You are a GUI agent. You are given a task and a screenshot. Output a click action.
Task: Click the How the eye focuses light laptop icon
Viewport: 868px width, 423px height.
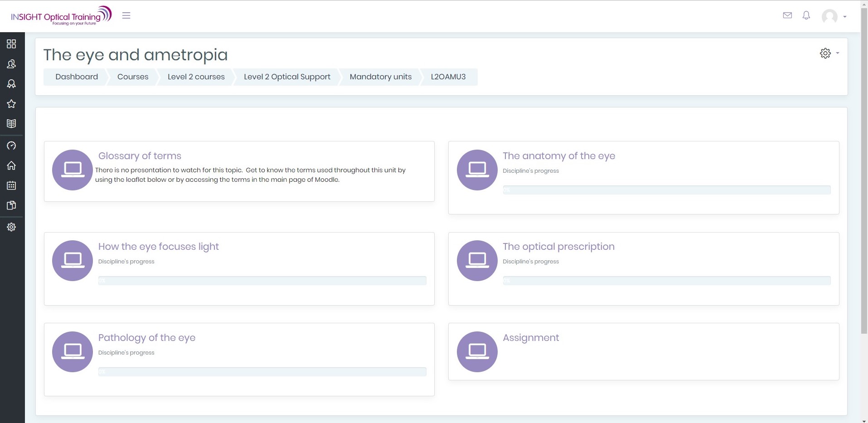tap(73, 261)
